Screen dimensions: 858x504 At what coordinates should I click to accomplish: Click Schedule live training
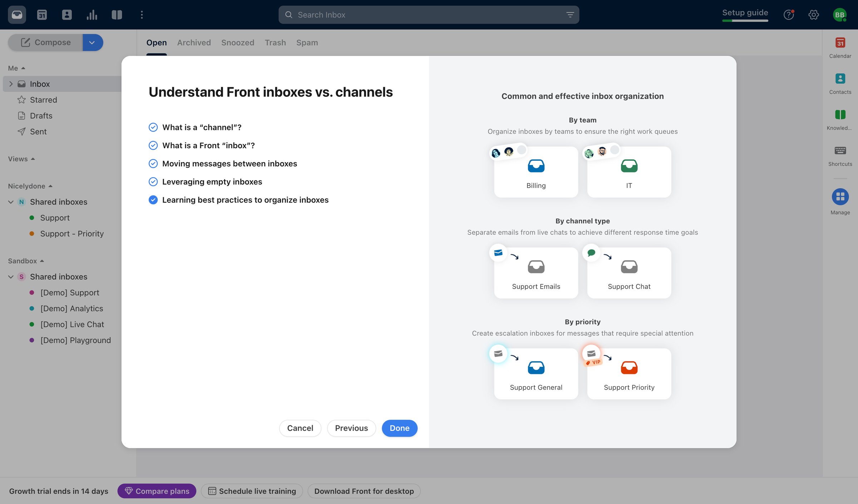click(252, 491)
